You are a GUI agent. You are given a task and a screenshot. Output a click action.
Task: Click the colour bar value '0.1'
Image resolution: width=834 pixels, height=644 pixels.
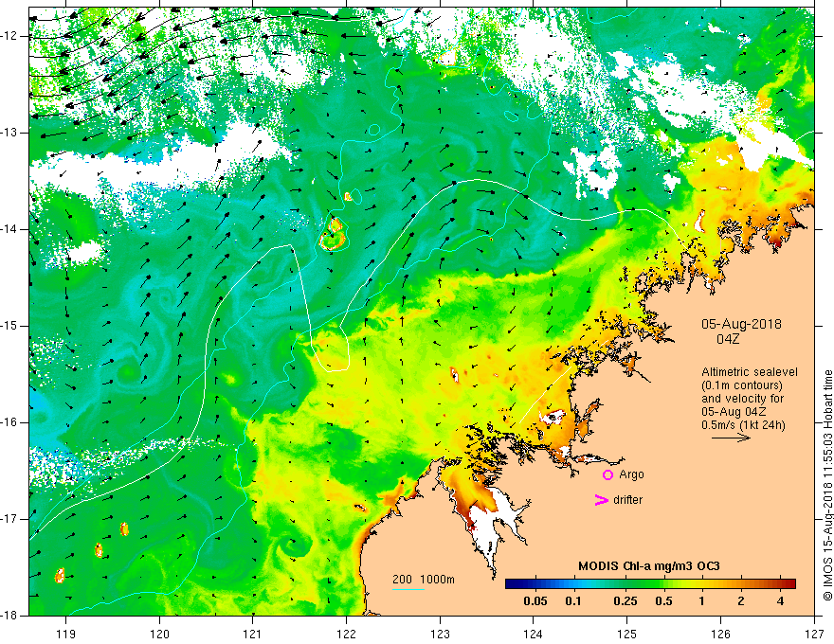(x=572, y=601)
